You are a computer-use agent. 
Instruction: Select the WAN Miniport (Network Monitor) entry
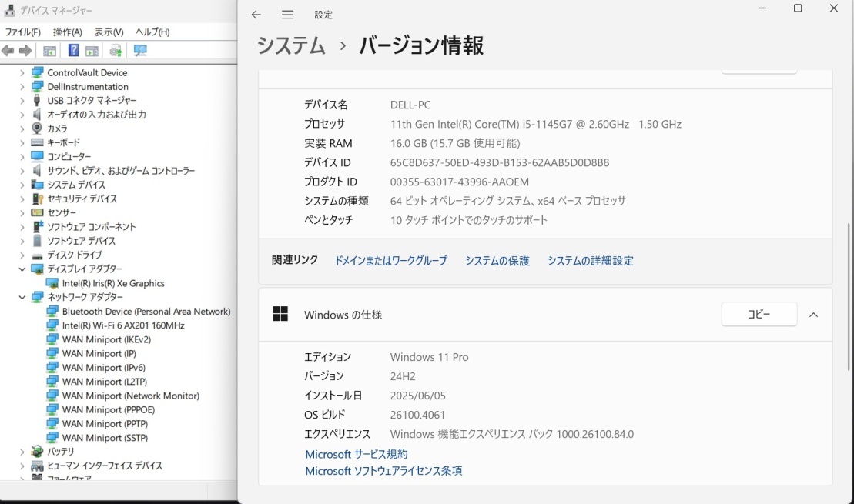point(131,396)
